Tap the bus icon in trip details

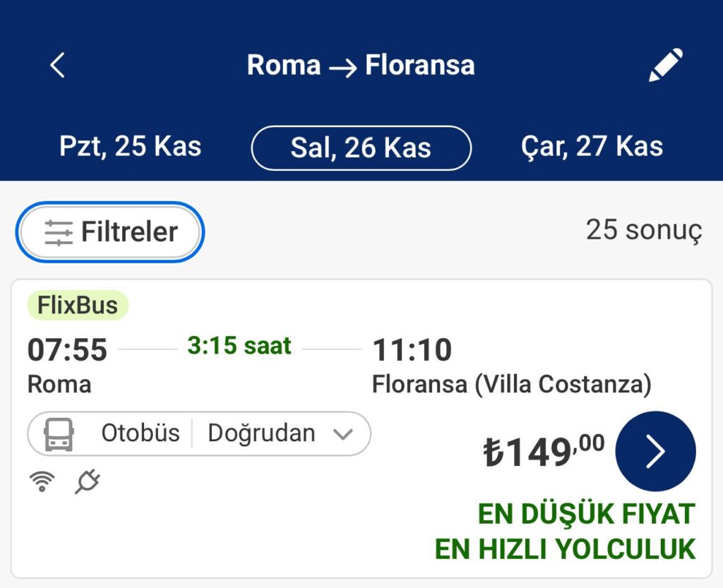coord(59,434)
